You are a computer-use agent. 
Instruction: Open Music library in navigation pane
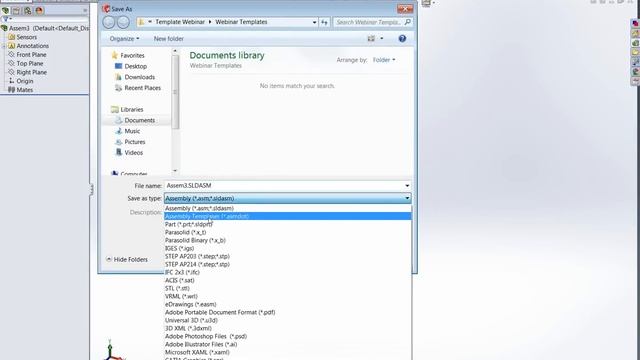[132, 131]
